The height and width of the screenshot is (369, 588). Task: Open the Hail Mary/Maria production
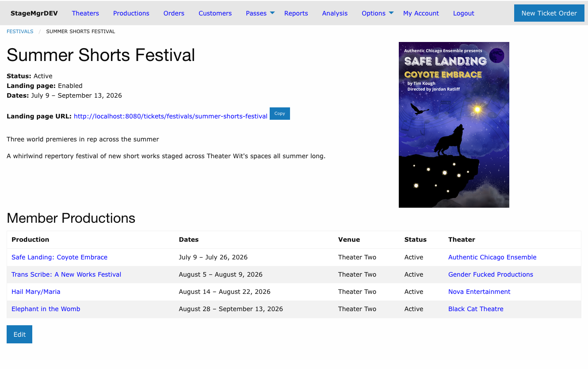[36, 292]
